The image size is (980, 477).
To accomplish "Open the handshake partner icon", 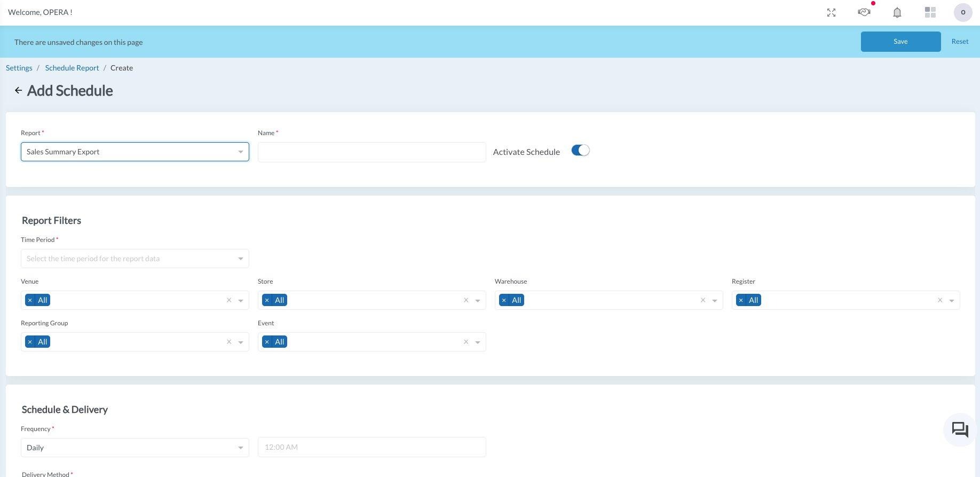I will (x=864, y=12).
